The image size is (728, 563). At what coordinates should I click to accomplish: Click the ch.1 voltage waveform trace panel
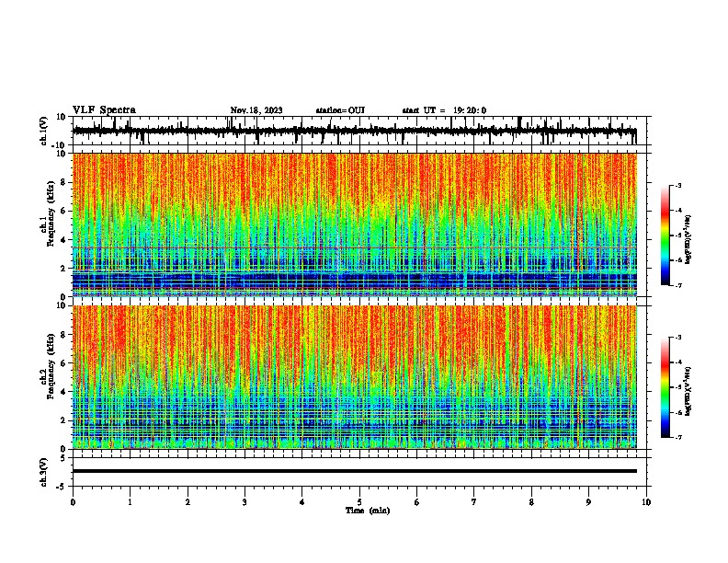[359, 131]
